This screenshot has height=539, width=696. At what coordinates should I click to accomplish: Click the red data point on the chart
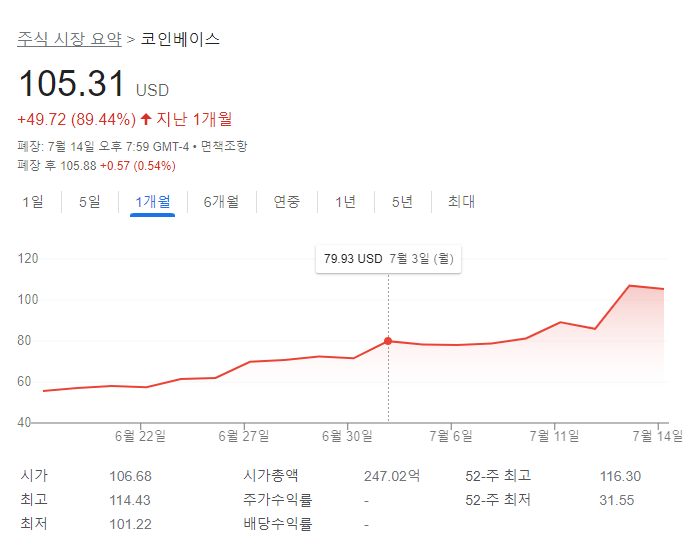tap(388, 341)
